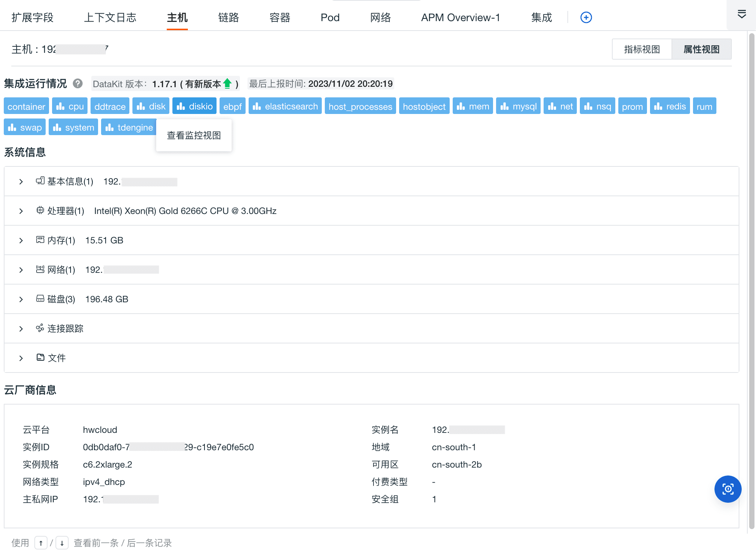Click the elasticsearch integration tag
Screen dimensions: 756x551
pyautogui.click(x=285, y=106)
